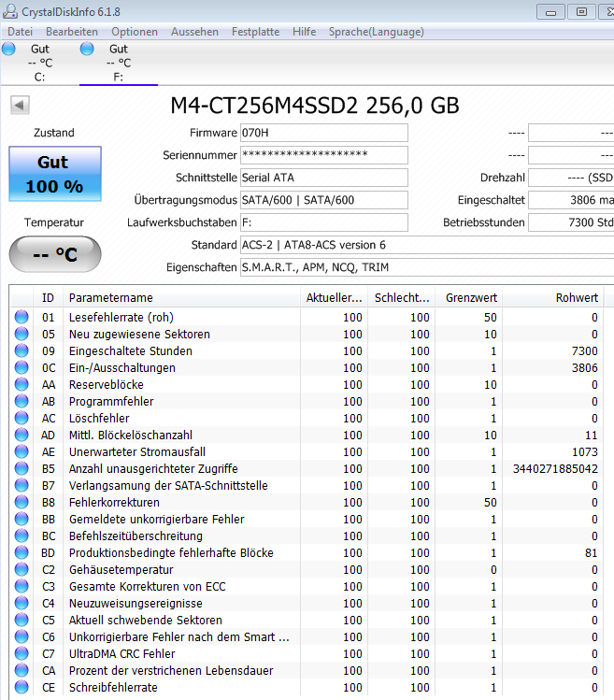Click the Gut 100 % health status button
The image size is (614, 700).
pyautogui.click(x=55, y=174)
